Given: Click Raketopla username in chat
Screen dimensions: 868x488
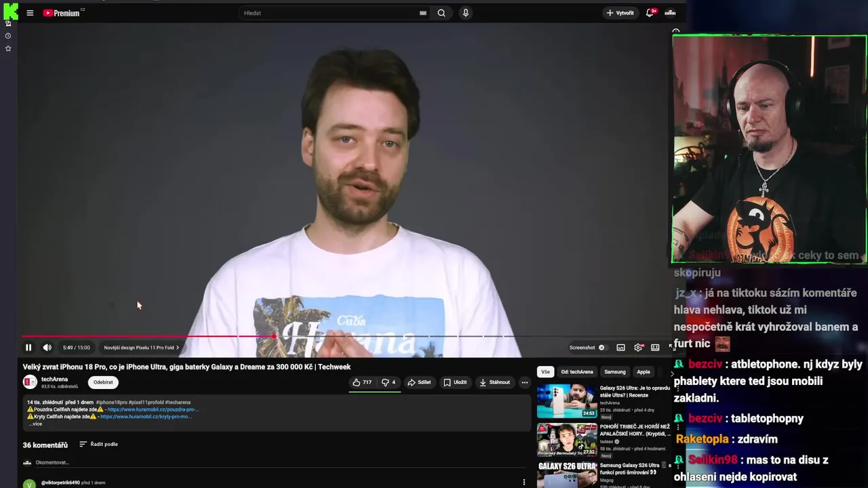Looking at the screenshot, I should pyautogui.click(x=702, y=439).
